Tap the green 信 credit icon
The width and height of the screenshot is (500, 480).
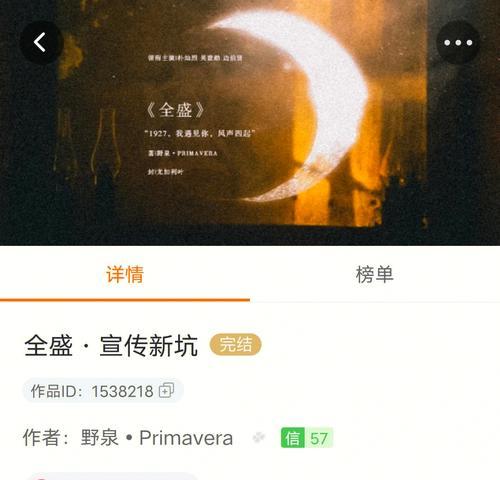[292, 438]
